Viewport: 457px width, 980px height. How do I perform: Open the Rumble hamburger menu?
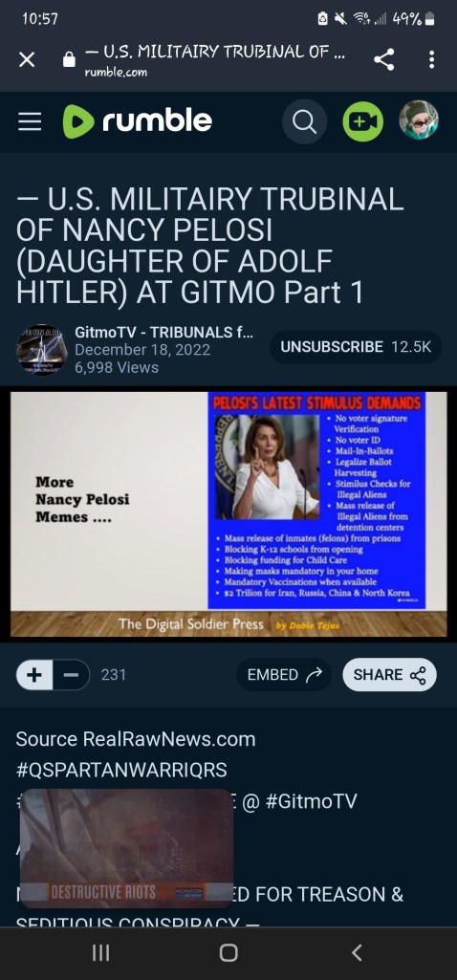(x=30, y=121)
